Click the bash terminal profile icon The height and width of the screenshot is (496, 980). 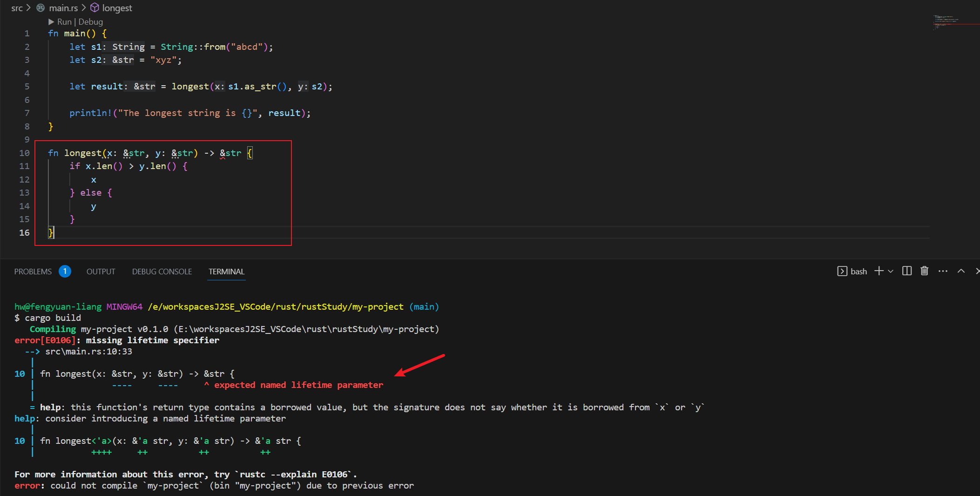842,271
